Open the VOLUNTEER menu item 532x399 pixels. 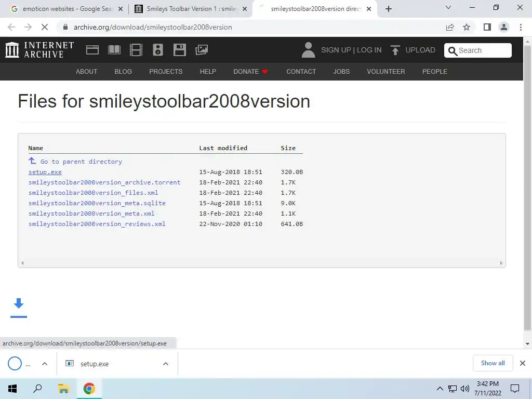(x=386, y=72)
